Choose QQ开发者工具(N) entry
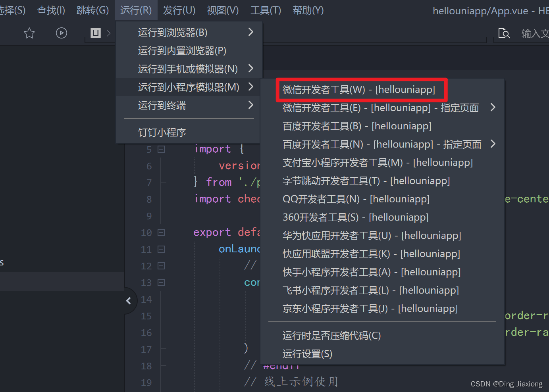 382,199
